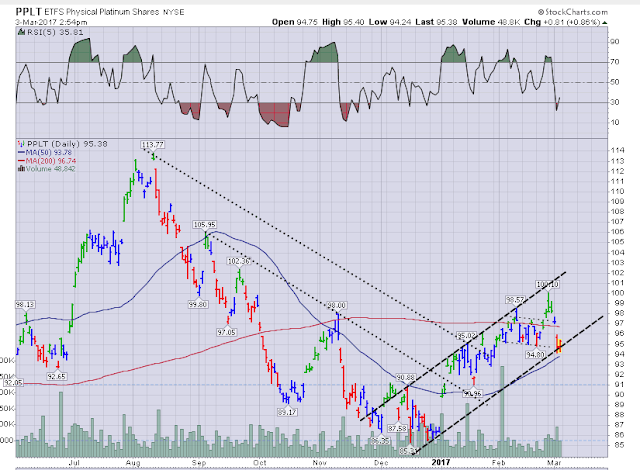Click the 95.02 price annotation
The height and width of the screenshot is (470, 640).
coord(466,336)
